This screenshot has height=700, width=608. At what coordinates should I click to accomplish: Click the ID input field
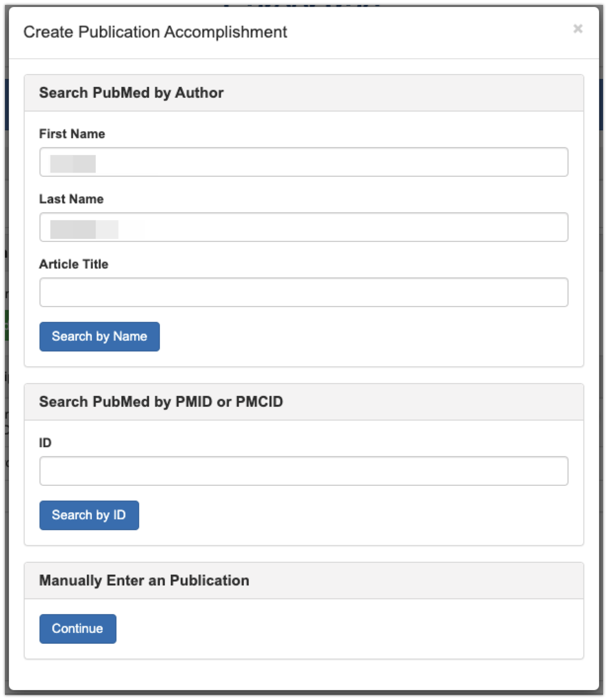click(304, 471)
